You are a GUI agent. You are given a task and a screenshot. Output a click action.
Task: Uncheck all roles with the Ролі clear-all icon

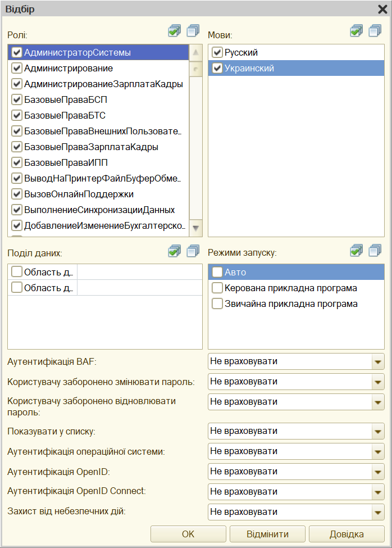[x=193, y=31]
